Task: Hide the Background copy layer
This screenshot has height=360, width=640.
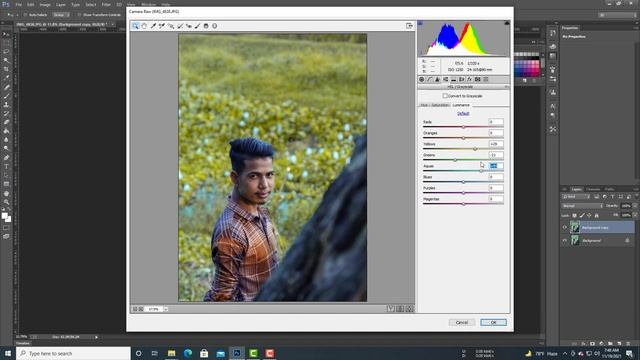Action: pyautogui.click(x=565, y=227)
